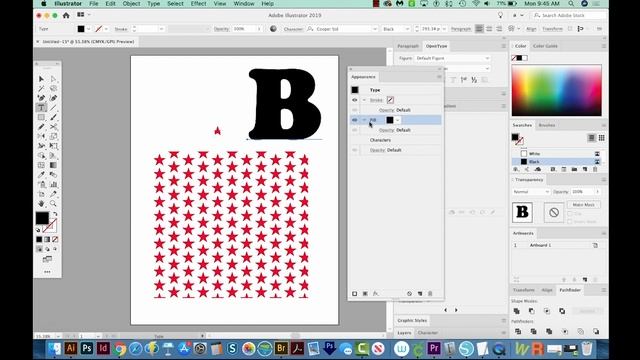This screenshot has height=360, width=640.
Task: Toggle visibility of the Fill's Opacity row
Action: point(355,130)
